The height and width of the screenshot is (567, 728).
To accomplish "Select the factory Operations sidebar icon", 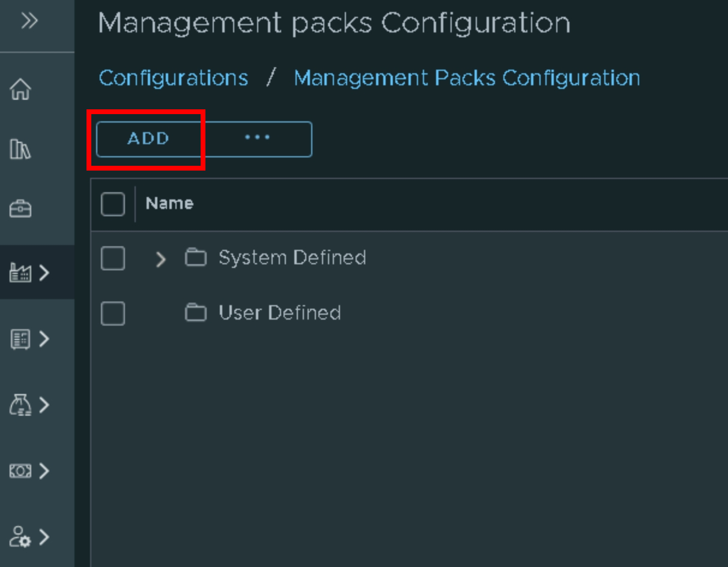I will 20,273.
